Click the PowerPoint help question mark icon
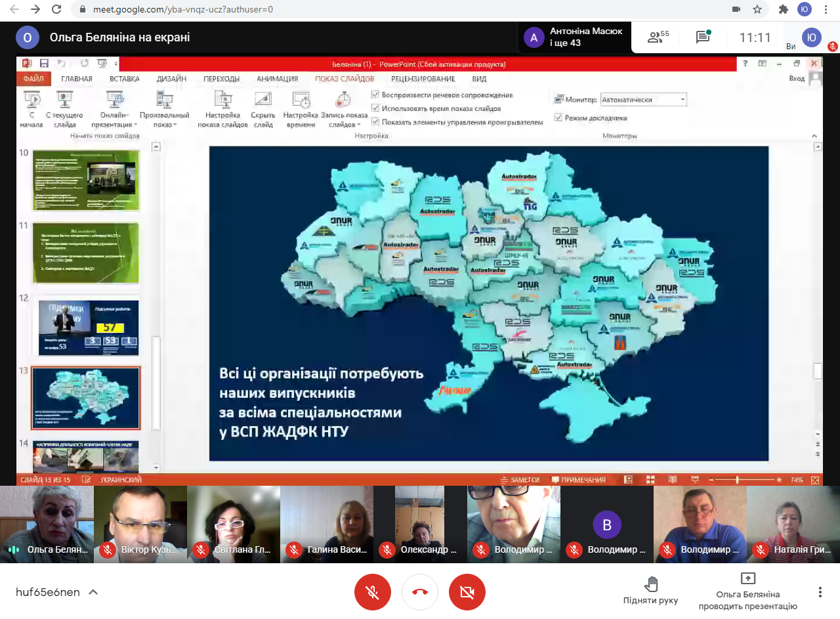Image resolution: width=840 pixels, height=619 pixels. [x=745, y=64]
